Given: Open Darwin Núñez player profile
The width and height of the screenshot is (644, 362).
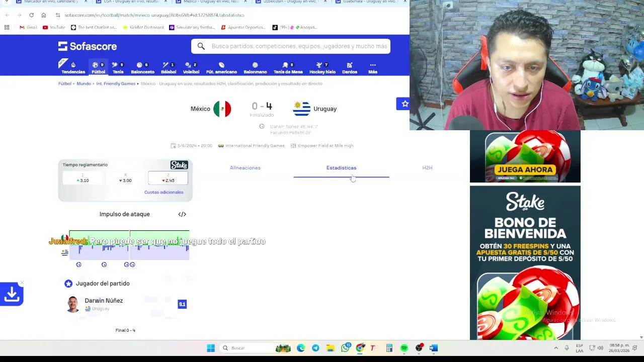Looking at the screenshot, I should [104, 301].
